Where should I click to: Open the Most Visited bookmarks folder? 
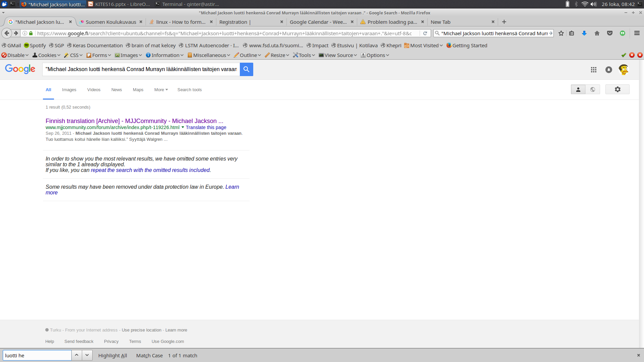423,45
